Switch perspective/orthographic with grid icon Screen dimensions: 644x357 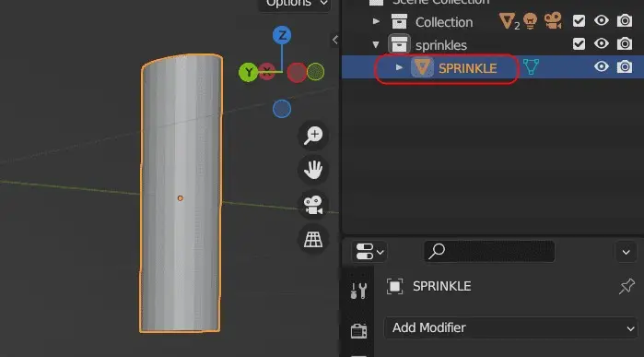[313, 239]
